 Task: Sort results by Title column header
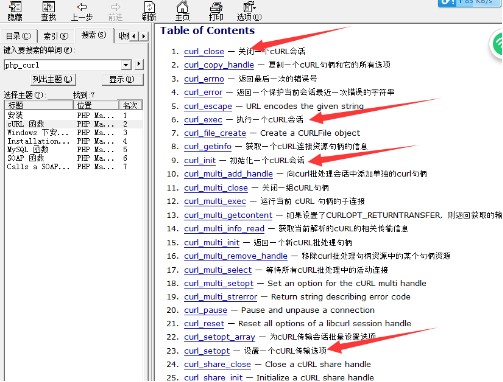39,105
